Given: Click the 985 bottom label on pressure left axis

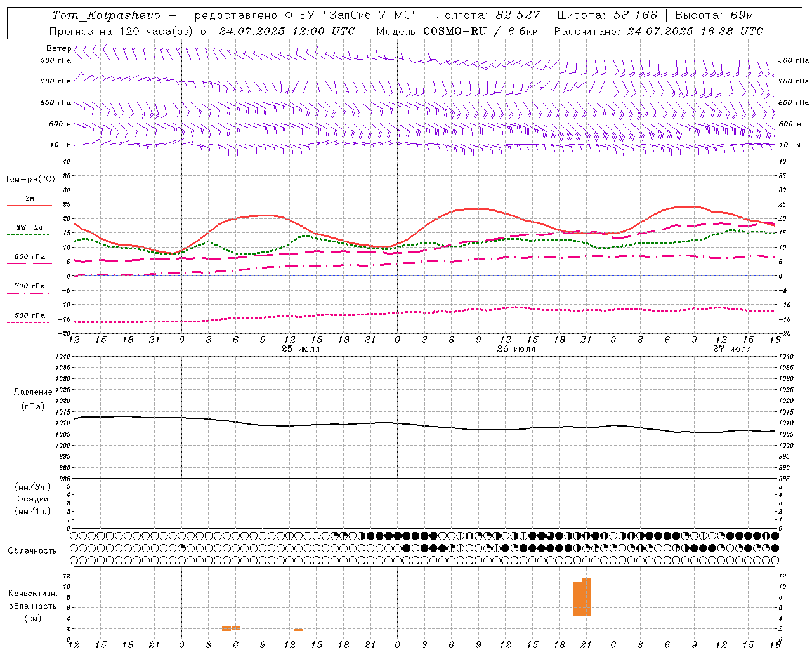Looking at the screenshot, I should click(x=65, y=479).
